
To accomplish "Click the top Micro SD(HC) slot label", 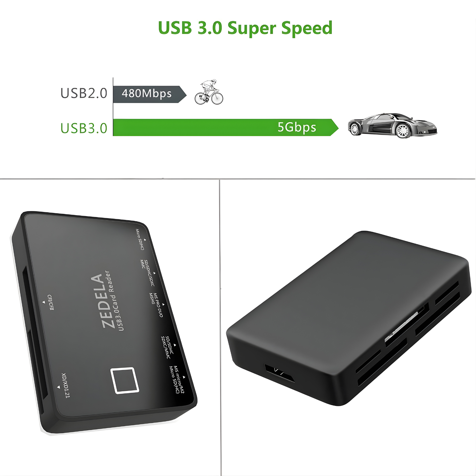I will [141, 239].
